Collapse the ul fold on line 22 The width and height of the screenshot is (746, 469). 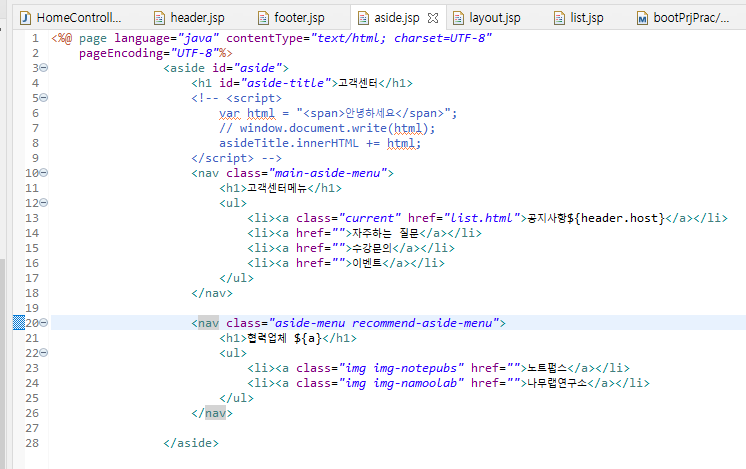tap(44, 353)
